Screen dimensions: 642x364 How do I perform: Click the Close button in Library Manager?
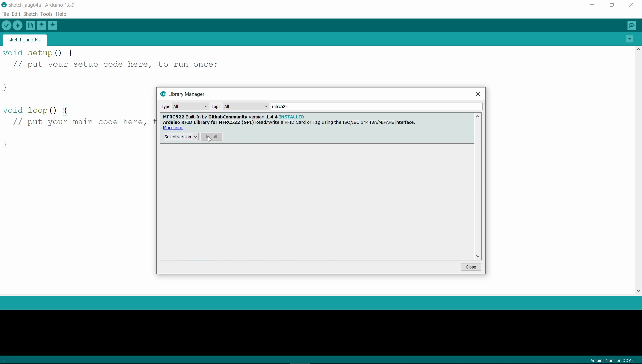pyautogui.click(x=471, y=267)
